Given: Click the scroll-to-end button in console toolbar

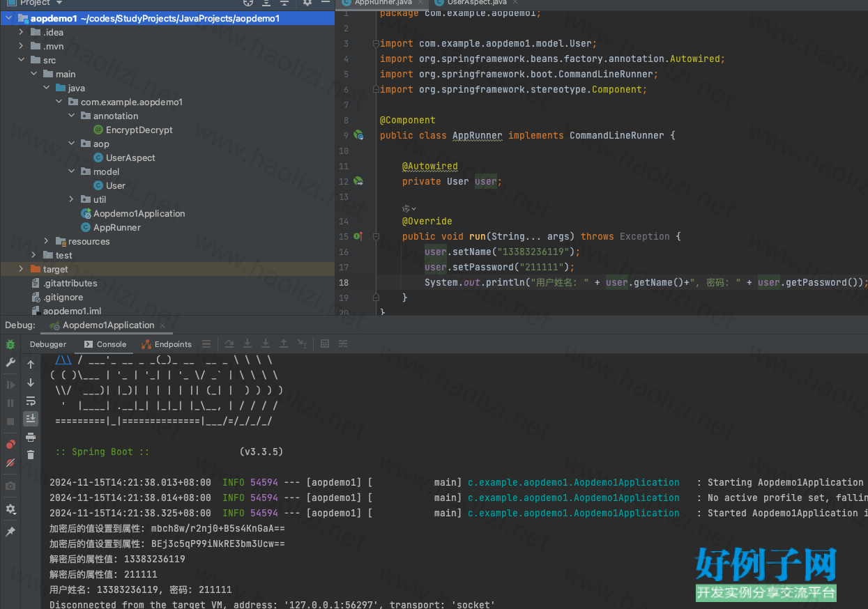Looking at the screenshot, I should pos(31,419).
